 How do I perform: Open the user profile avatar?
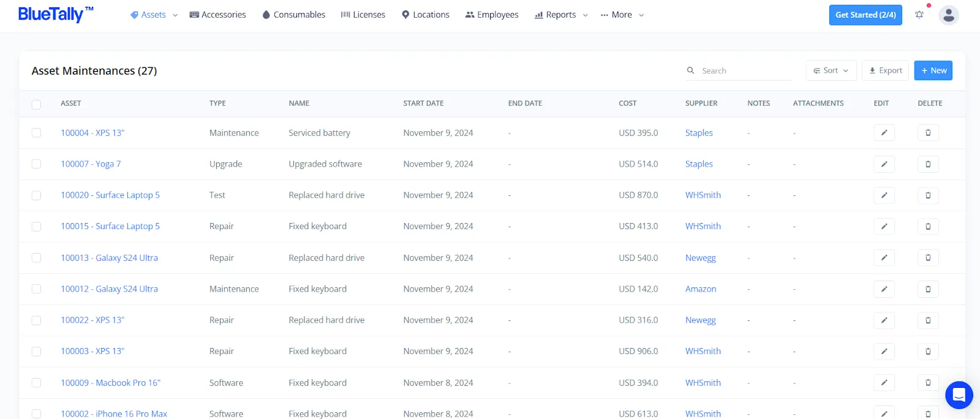tap(949, 15)
